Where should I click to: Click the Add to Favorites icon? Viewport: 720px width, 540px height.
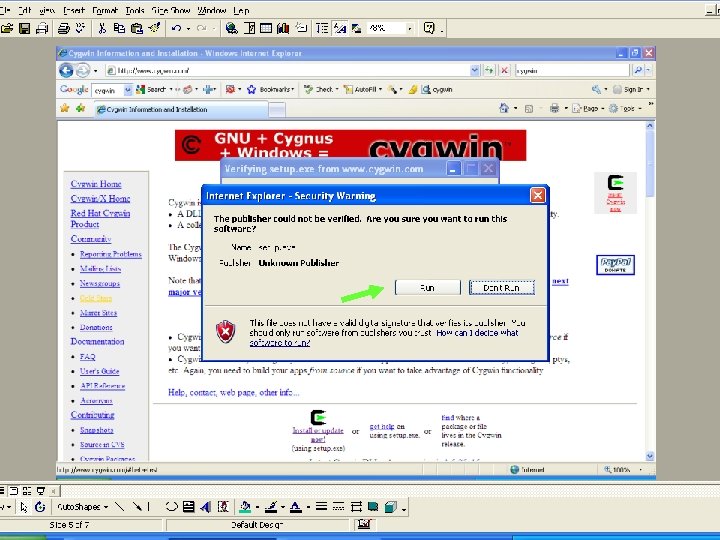coord(81,108)
